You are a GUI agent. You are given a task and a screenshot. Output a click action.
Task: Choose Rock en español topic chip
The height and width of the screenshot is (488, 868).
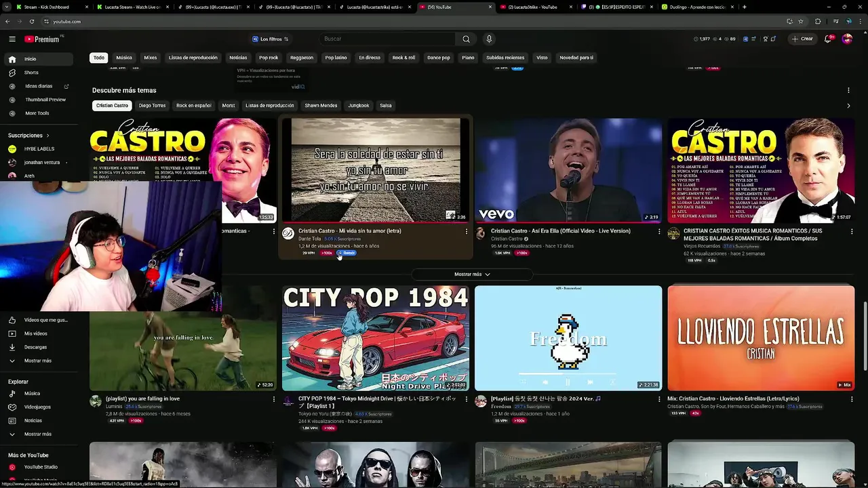tap(194, 106)
